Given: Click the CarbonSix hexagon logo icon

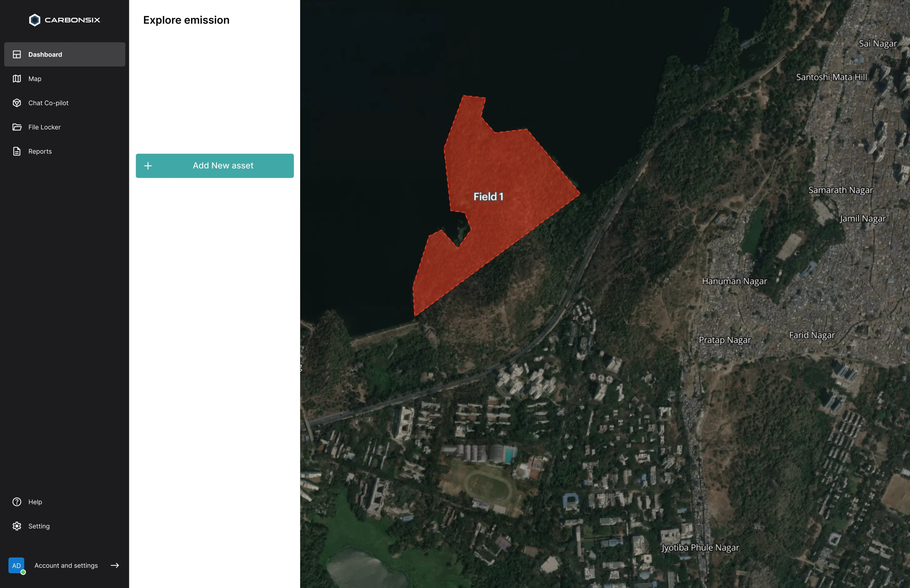Looking at the screenshot, I should (x=34, y=20).
